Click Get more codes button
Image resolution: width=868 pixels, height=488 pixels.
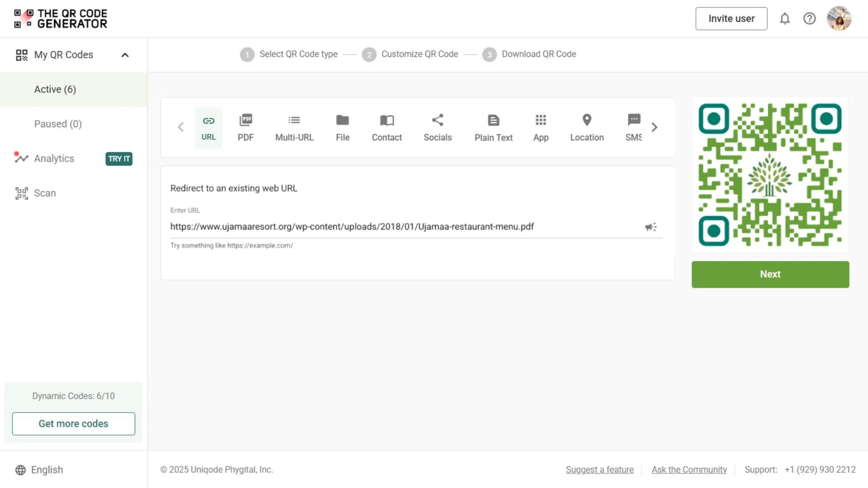click(73, 424)
